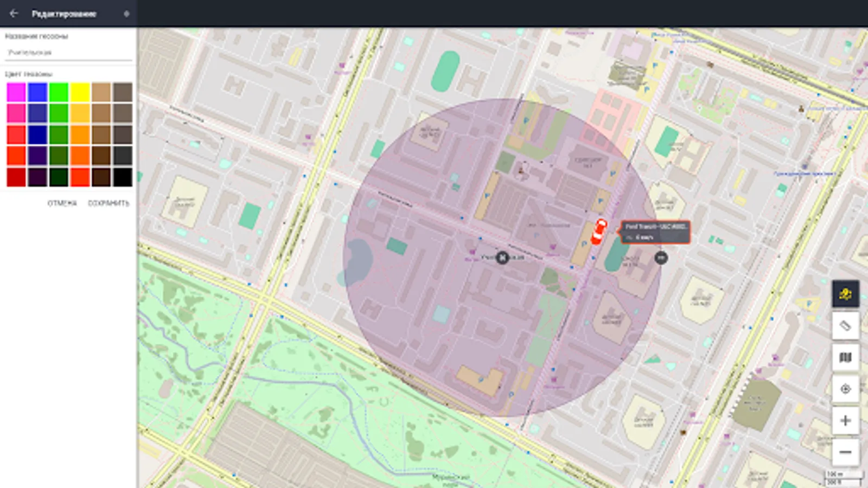Zoom in with the plus button
The height and width of the screenshot is (488, 868).
(x=845, y=420)
